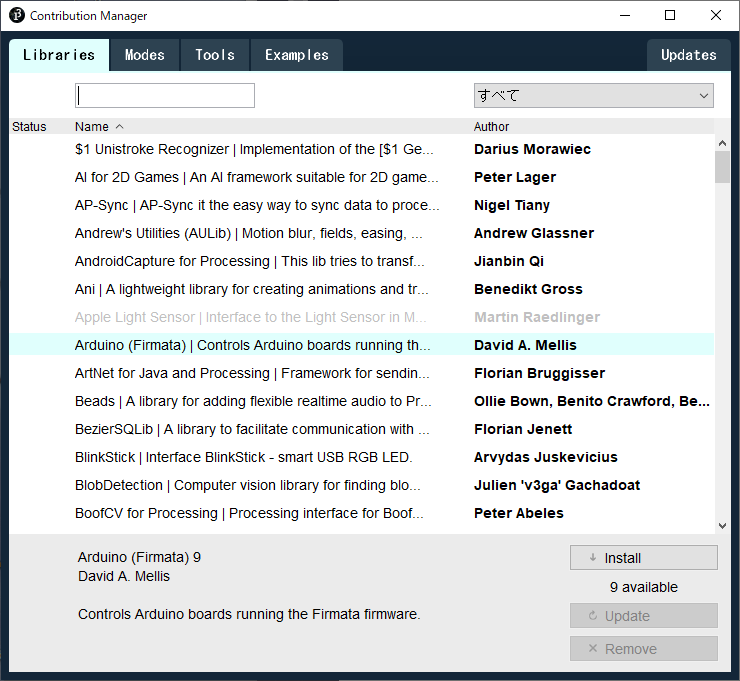Select the BlobDetection library row
The height and width of the screenshot is (681, 740).
(362, 485)
